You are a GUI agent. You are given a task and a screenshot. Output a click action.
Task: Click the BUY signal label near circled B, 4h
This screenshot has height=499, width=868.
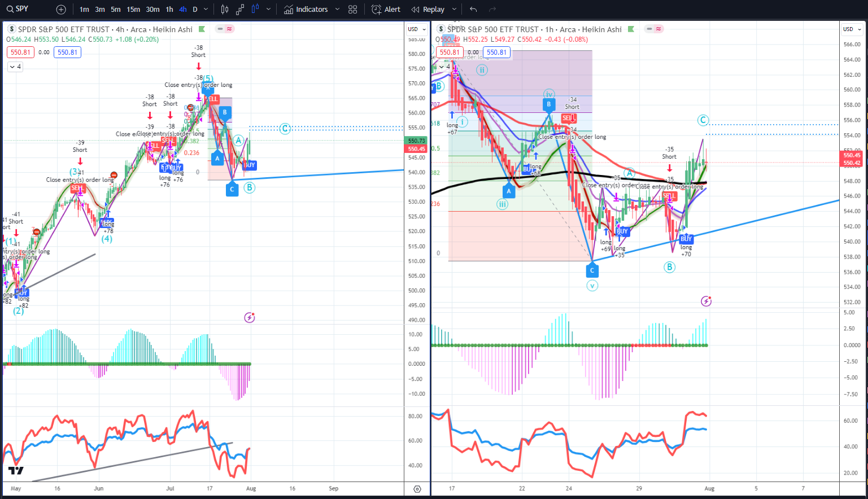[x=250, y=165]
